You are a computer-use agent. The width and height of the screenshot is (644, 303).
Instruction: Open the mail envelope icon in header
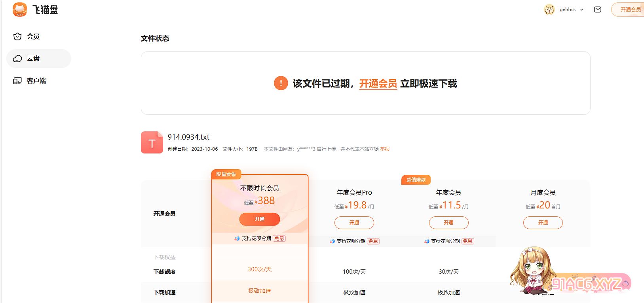tap(597, 9)
